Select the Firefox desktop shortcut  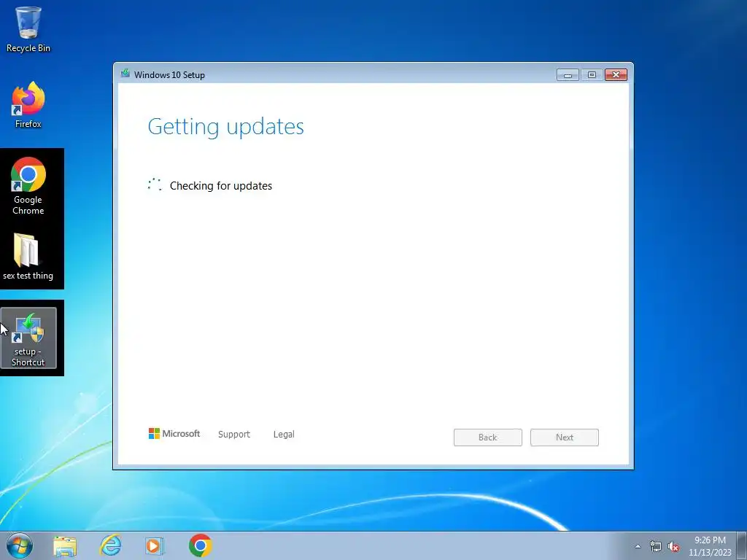pyautogui.click(x=28, y=105)
